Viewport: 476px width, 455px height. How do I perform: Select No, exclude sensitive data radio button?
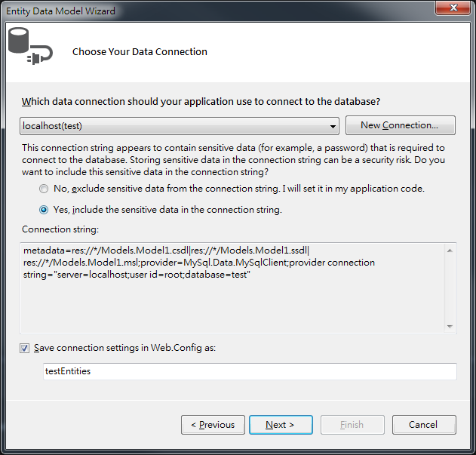click(44, 189)
